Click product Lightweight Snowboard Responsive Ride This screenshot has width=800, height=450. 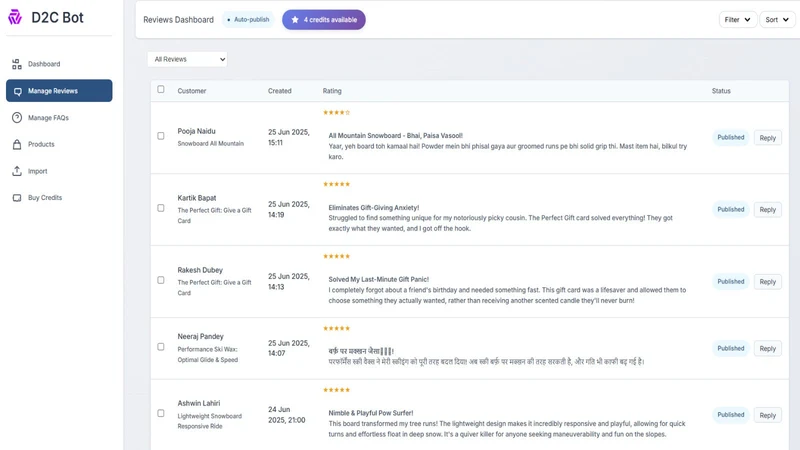coord(210,421)
